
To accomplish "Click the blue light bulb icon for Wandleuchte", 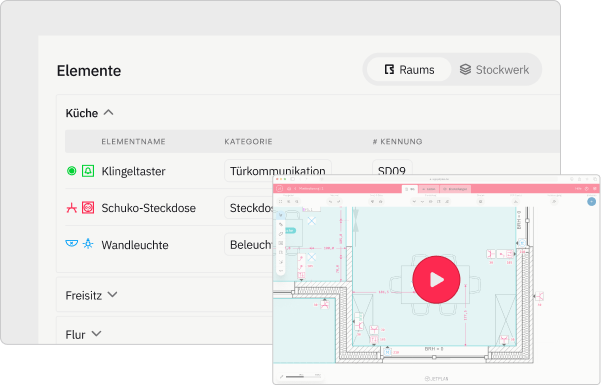I will (x=88, y=244).
